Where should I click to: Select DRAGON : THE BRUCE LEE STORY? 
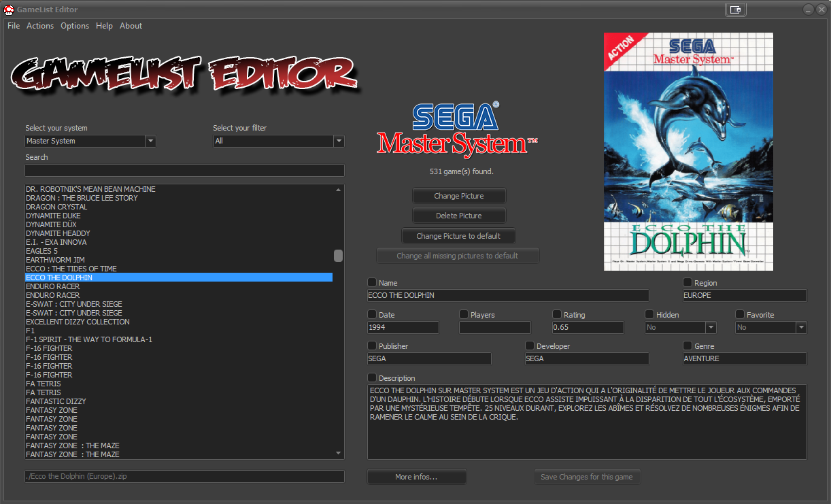point(179,198)
